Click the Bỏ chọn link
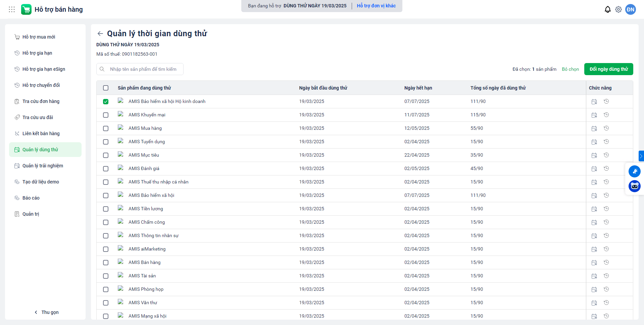This screenshot has height=325, width=644. (x=570, y=69)
